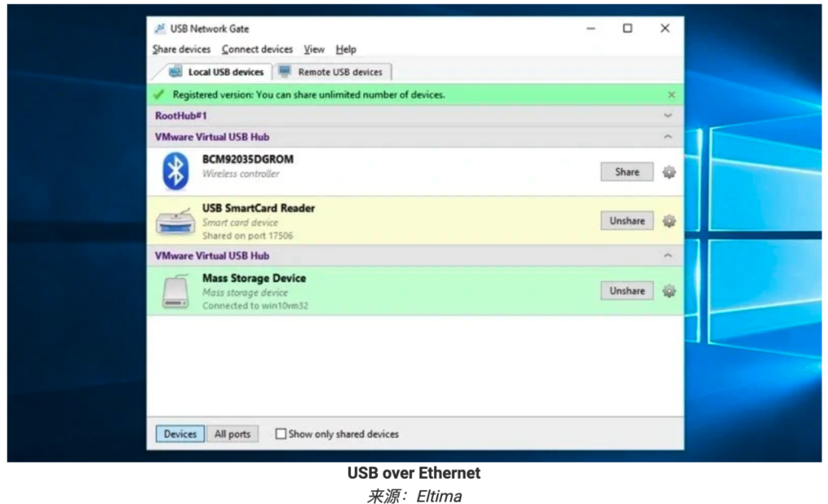Dismiss the registered version notification
Image resolution: width=828 pixels, height=504 pixels.
pyautogui.click(x=671, y=95)
